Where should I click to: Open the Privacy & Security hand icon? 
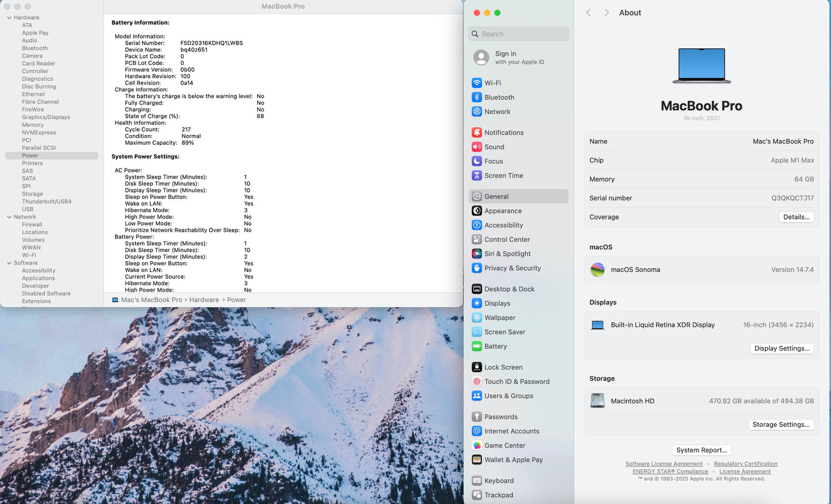pos(477,268)
